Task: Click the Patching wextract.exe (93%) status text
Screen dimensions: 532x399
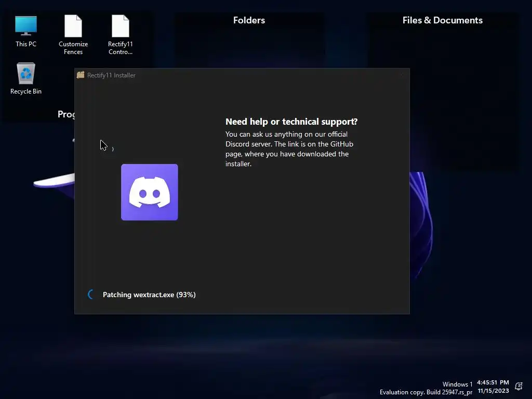Action: pyautogui.click(x=149, y=295)
